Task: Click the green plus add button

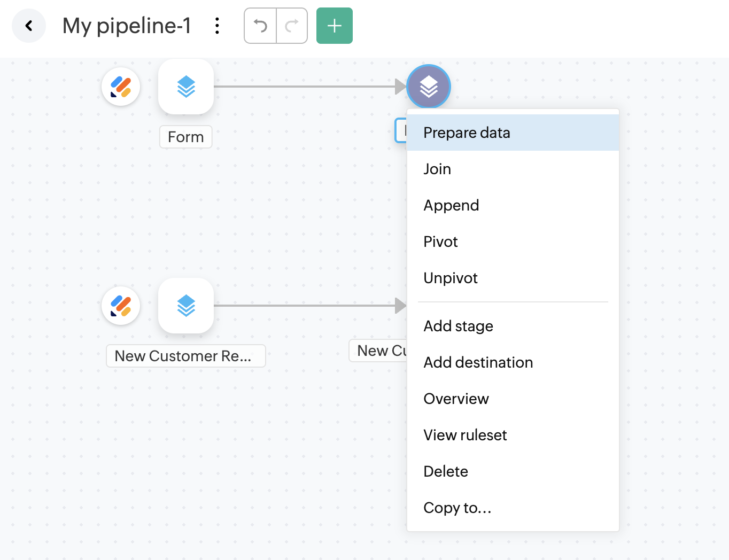Action: pyautogui.click(x=335, y=26)
